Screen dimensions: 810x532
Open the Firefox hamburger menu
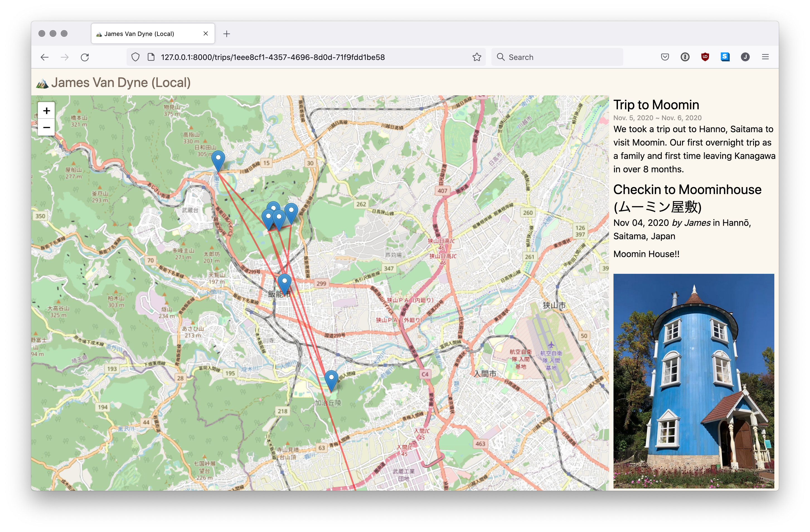pos(765,57)
